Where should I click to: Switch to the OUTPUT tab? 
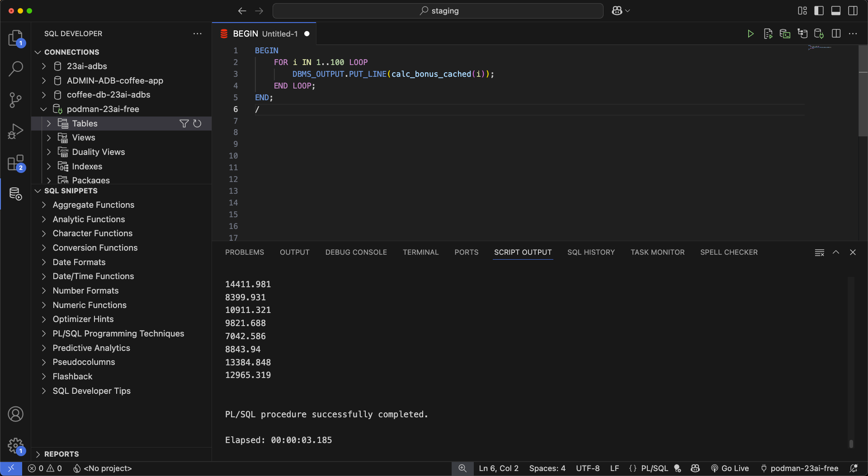click(x=295, y=252)
